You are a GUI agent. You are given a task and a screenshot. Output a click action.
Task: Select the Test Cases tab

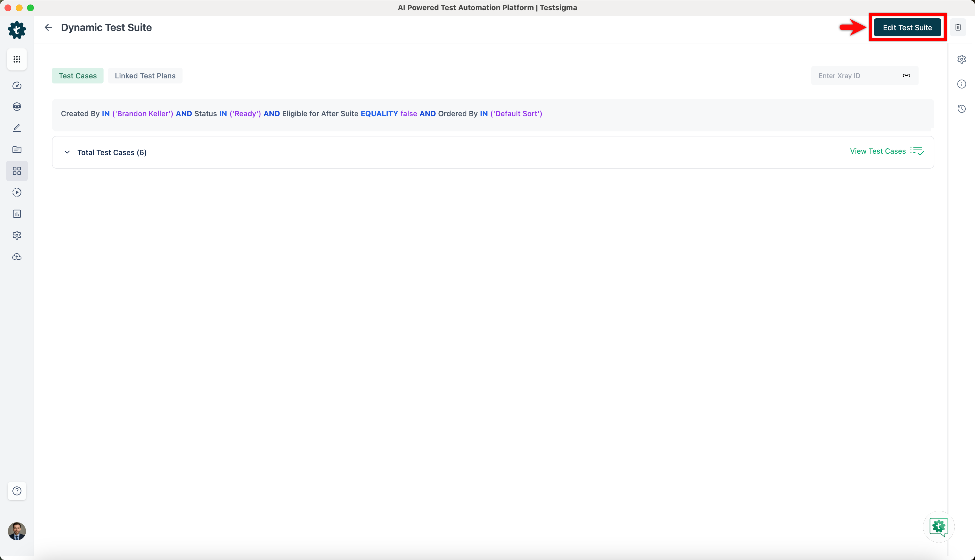pyautogui.click(x=77, y=75)
